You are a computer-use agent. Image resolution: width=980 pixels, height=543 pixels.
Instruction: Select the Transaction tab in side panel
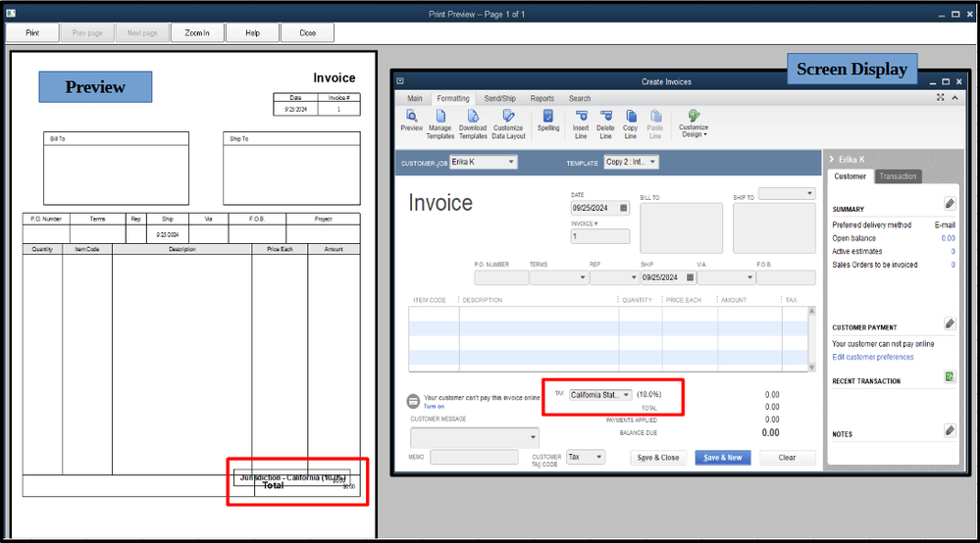coord(898,176)
